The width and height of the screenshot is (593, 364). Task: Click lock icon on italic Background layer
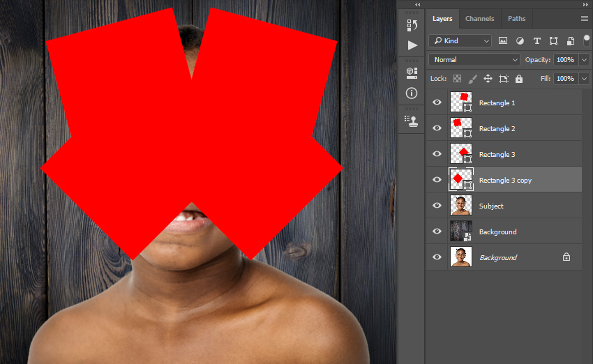[x=566, y=257]
